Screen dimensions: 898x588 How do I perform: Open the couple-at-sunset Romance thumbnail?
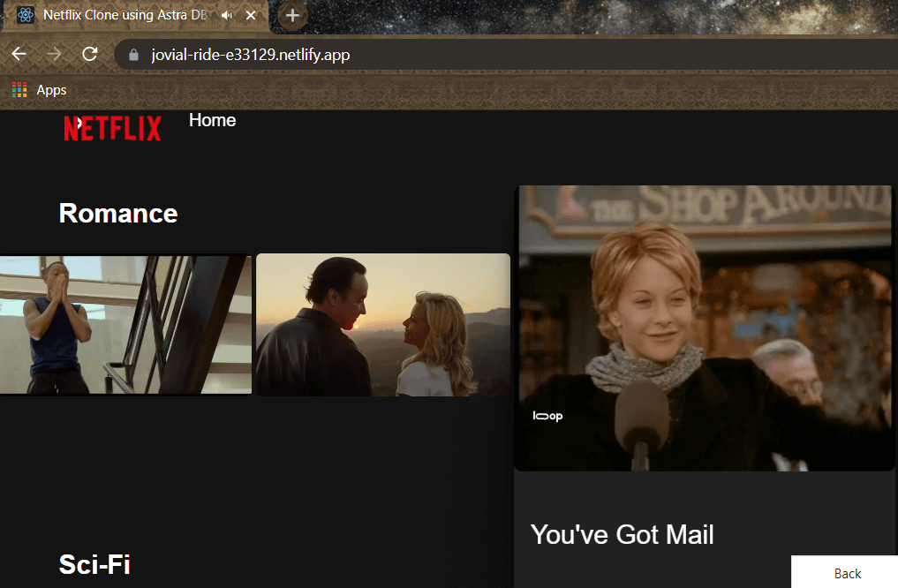(x=382, y=325)
